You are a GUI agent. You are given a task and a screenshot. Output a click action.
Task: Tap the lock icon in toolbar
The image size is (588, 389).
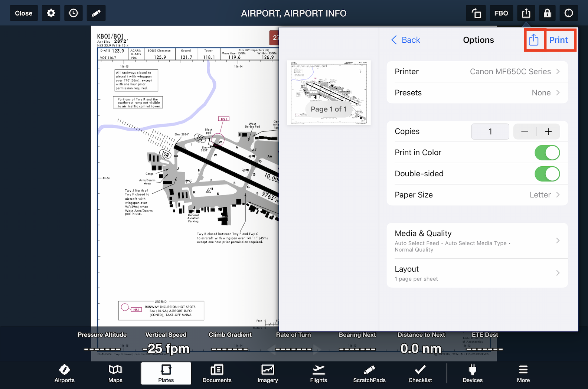[x=547, y=13]
